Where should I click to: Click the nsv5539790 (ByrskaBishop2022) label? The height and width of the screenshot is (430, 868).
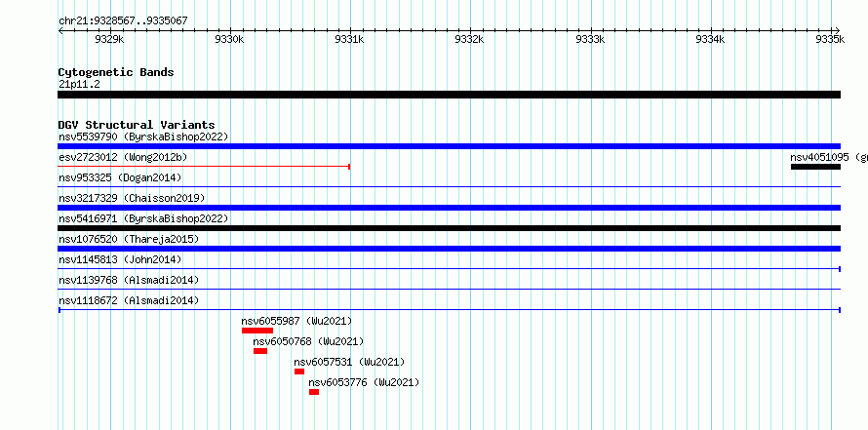click(x=143, y=137)
